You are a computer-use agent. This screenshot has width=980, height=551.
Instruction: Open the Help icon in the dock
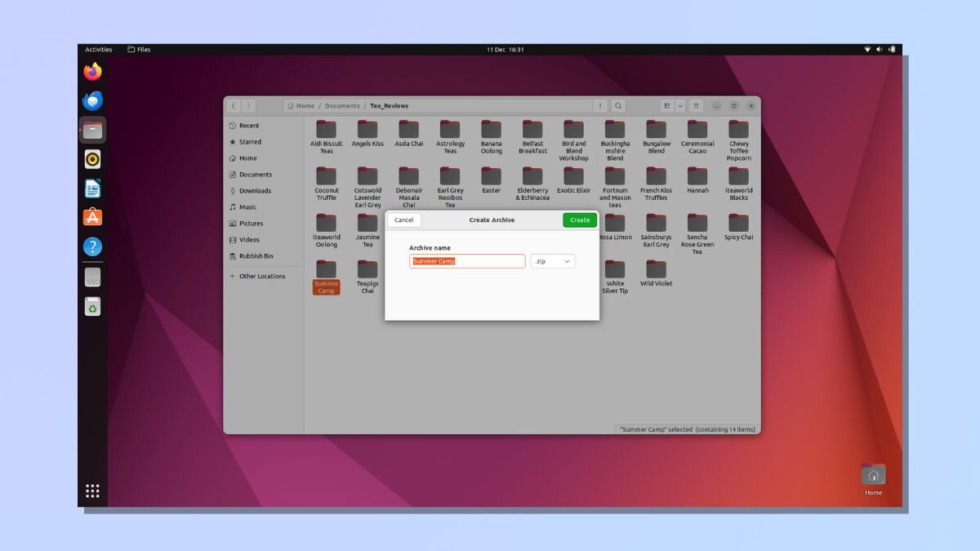pos(92,247)
